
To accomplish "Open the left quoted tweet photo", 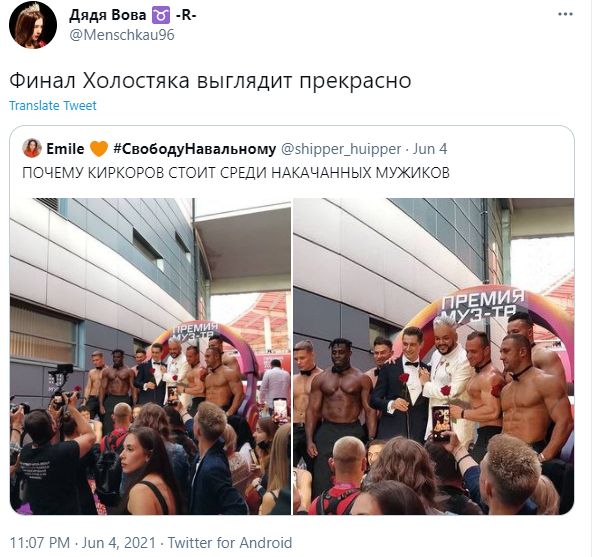I will [x=150, y=356].
